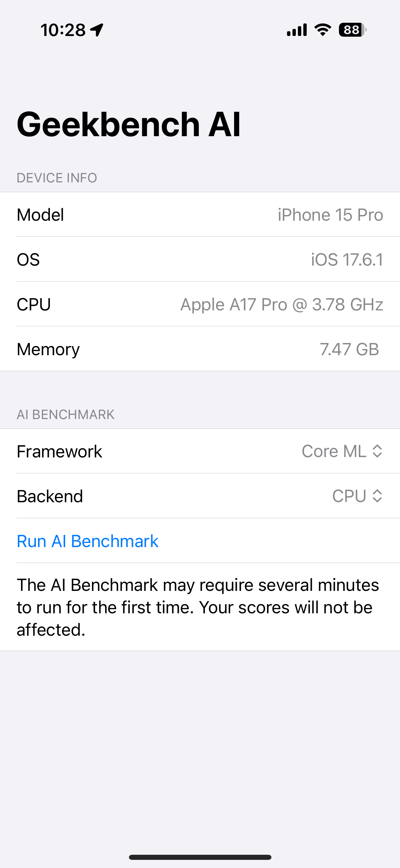Open the Framework chevron control
This screenshot has height=868, width=400.
377,452
